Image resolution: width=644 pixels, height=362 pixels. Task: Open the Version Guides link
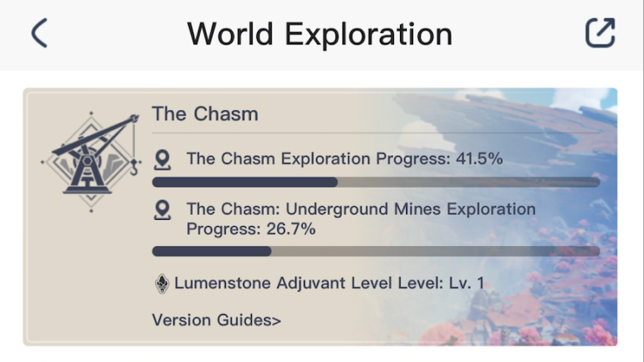coord(216,320)
